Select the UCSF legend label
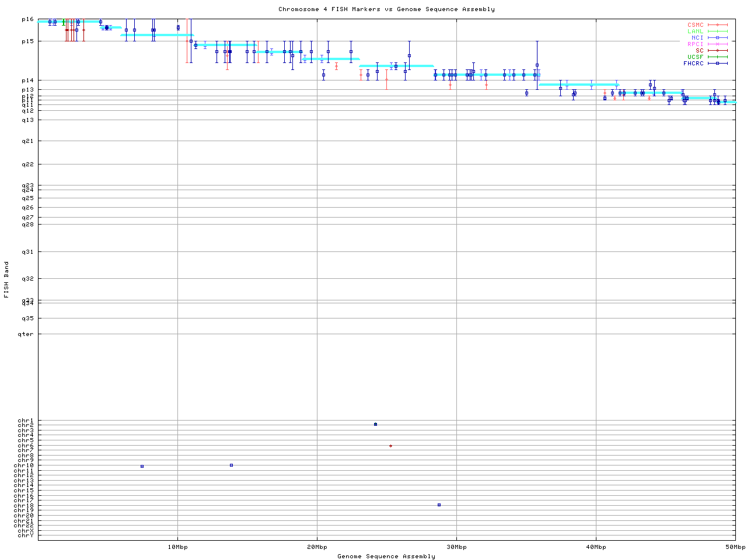 pyautogui.click(x=695, y=57)
